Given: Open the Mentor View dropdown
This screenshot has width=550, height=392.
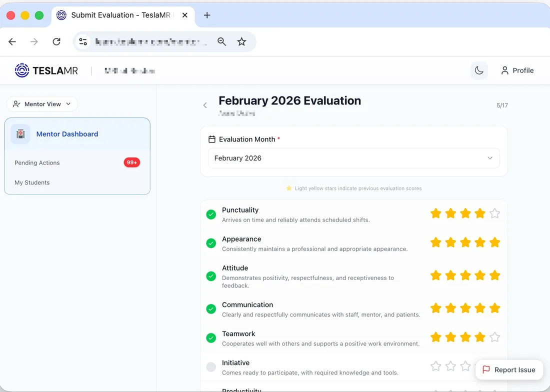Looking at the screenshot, I should [42, 103].
